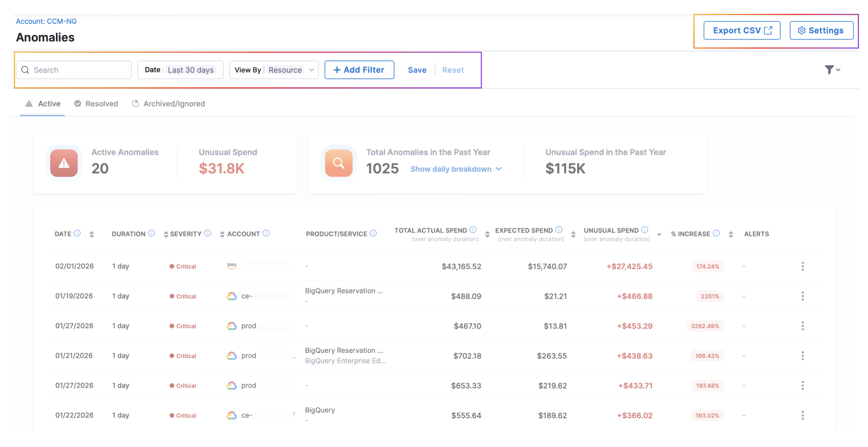Click info icon next to Date column
Screen dimensions: 868x447
click(x=77, y=233)
